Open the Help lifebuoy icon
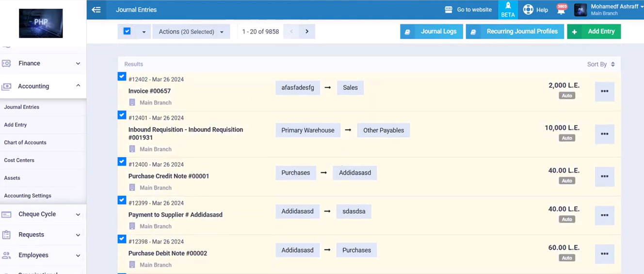 pos(528,10)
